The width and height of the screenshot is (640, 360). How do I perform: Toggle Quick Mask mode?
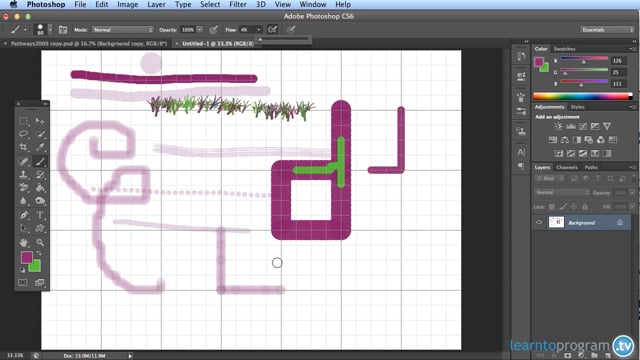[x=23, y=282]
